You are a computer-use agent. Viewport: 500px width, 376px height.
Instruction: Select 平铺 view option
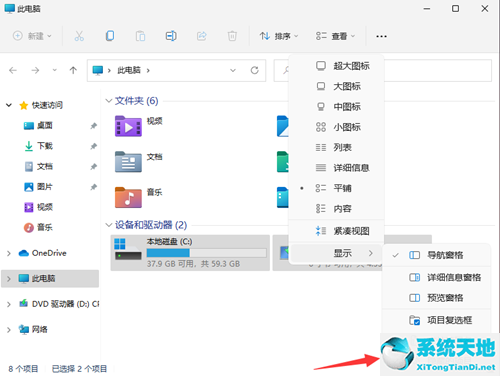(336, 188)
